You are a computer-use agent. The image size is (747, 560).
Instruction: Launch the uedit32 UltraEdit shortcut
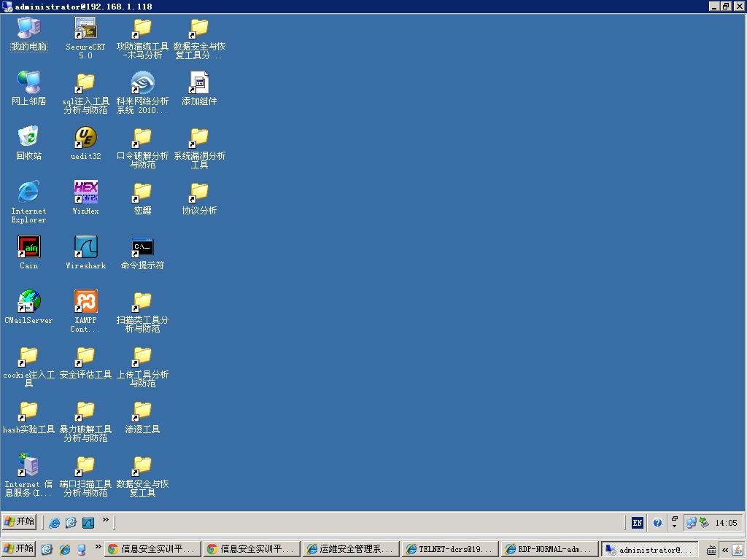(x=86, y=144)
